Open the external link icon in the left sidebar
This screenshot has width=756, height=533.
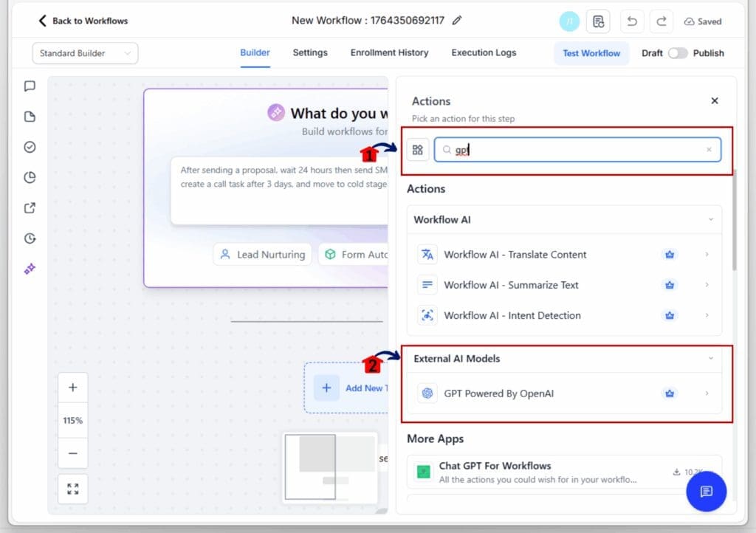30,207
